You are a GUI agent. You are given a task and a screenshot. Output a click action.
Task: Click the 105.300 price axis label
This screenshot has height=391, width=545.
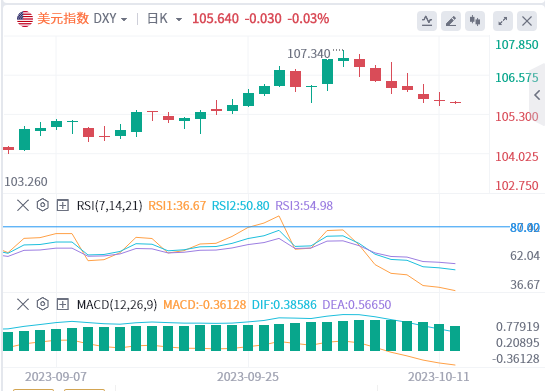point(517,117)
